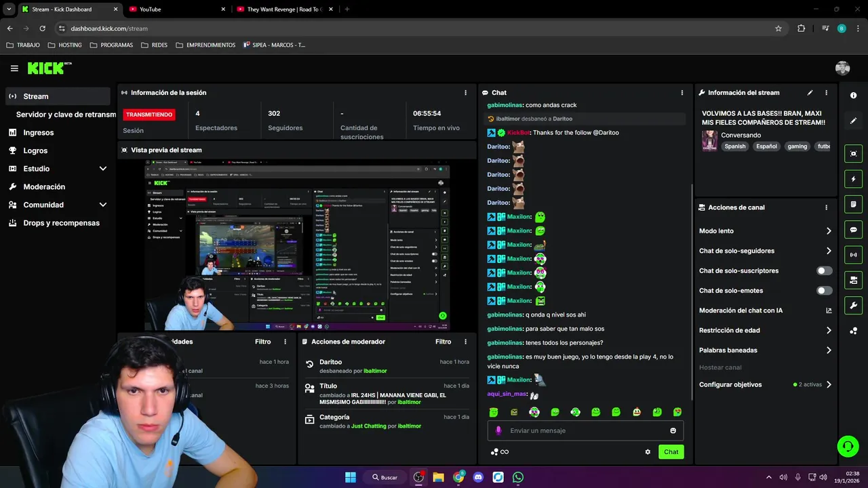868x488 pixels.
Task: Open Palabras baneadas settings chevron
Action: [x=829, y=350]
